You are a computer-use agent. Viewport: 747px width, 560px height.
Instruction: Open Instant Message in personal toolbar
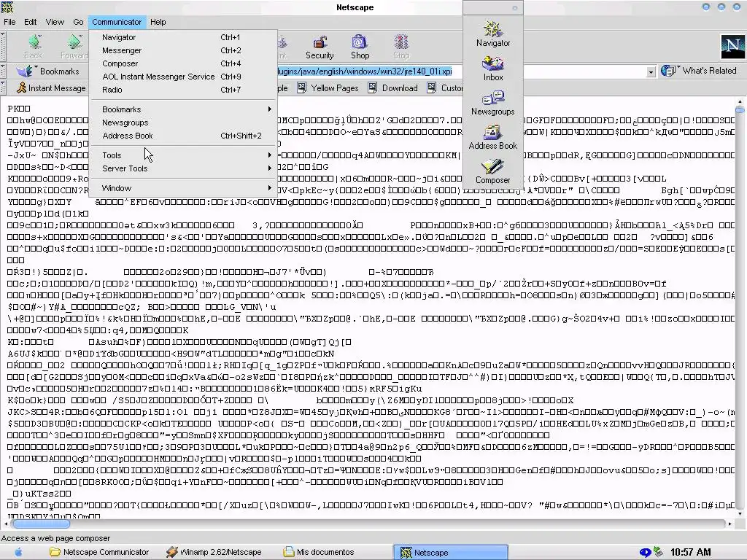[x=51, y=88]
